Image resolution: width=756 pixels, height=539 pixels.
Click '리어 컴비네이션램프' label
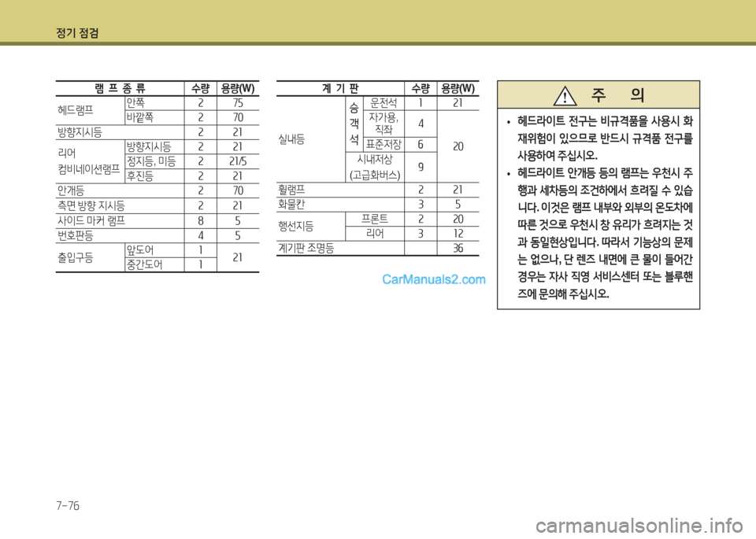[89, 161]
